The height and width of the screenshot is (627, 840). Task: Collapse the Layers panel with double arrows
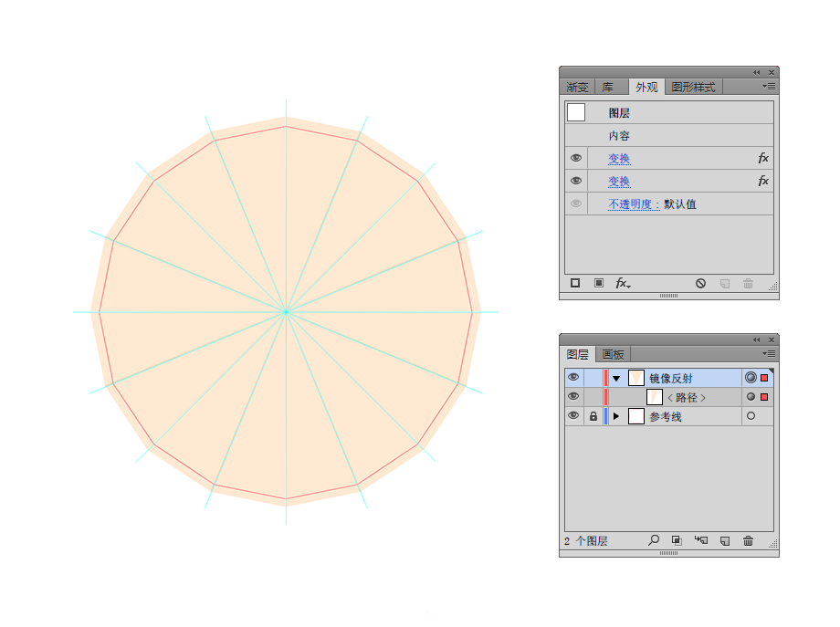coord(756,340)
